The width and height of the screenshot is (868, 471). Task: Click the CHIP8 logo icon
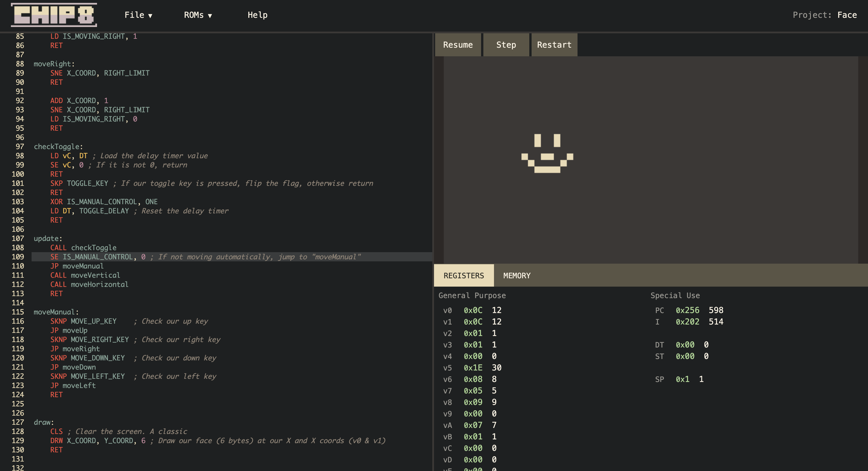(x=54, y=15)
